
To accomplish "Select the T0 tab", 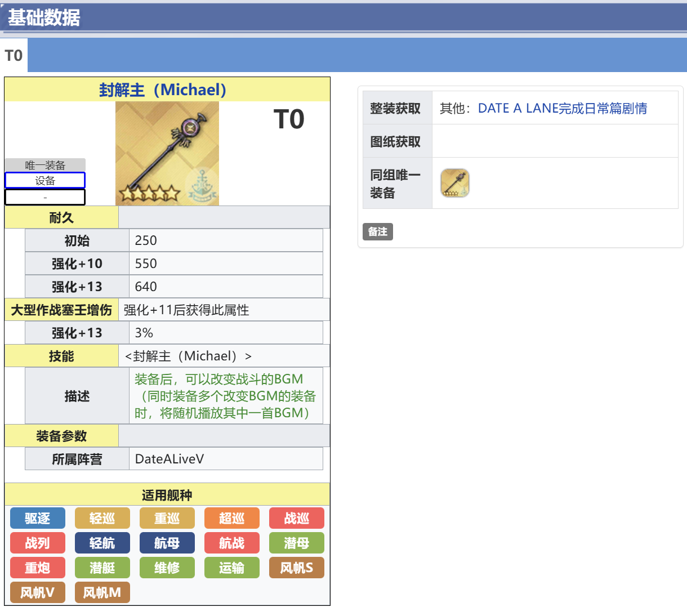I will pyautogui.click(x=14, y=56).
